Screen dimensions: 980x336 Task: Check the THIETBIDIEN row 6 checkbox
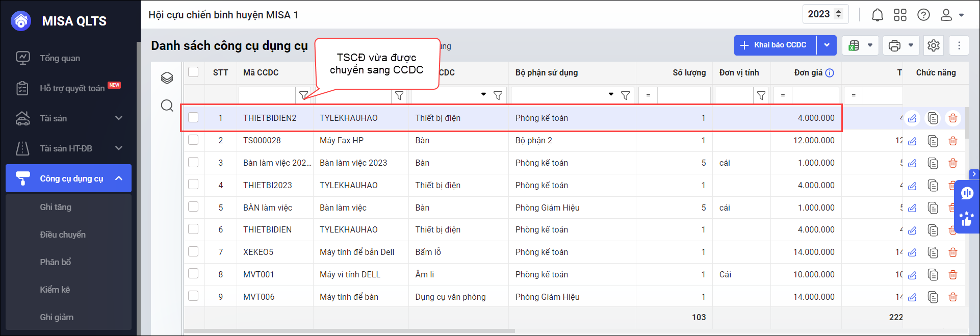(x=193, y=229)
